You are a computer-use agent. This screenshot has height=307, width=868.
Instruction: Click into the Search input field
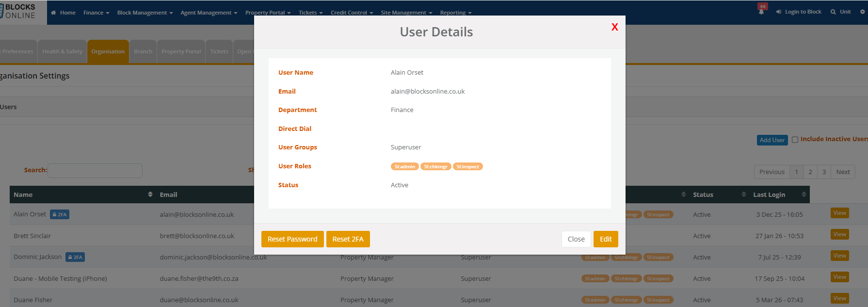click(x=95, y=171)
